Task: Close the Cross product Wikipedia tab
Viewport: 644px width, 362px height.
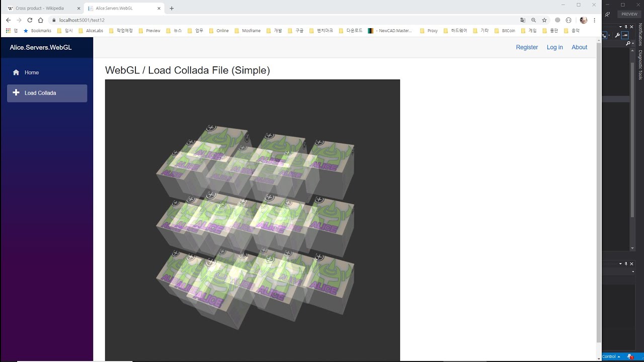Action: [x=78, y=8]
